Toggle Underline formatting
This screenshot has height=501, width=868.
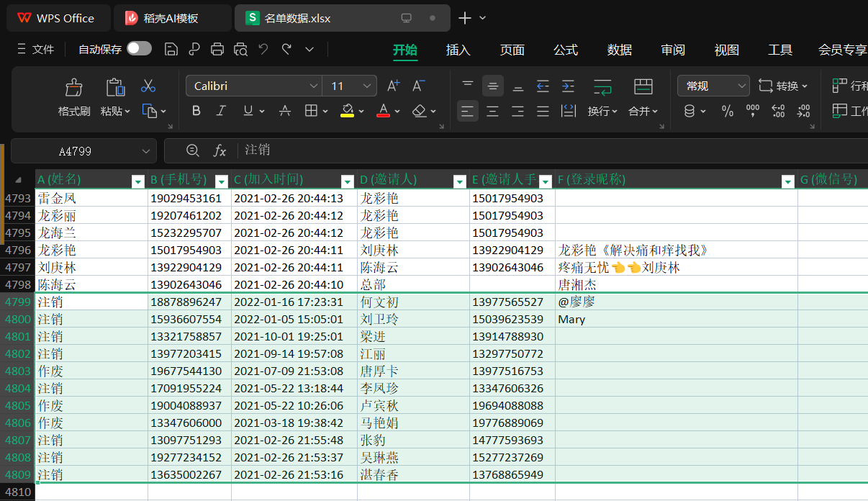tap(248, 111)
